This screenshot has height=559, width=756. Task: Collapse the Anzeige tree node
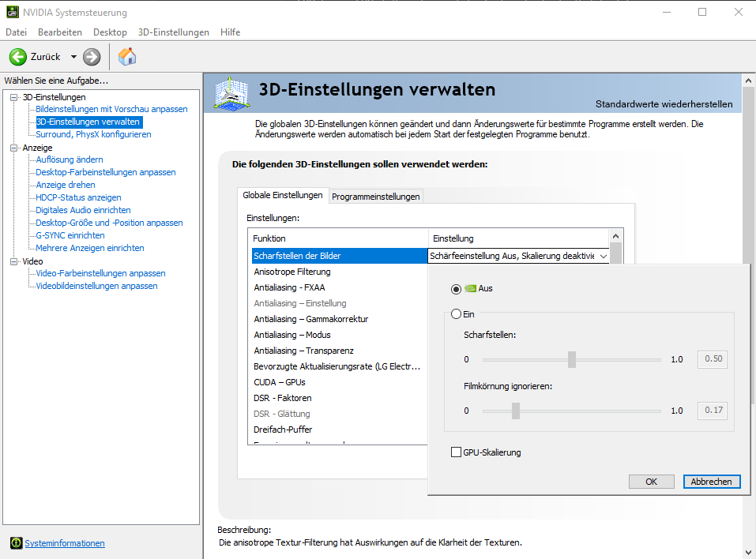coord(14,148)
